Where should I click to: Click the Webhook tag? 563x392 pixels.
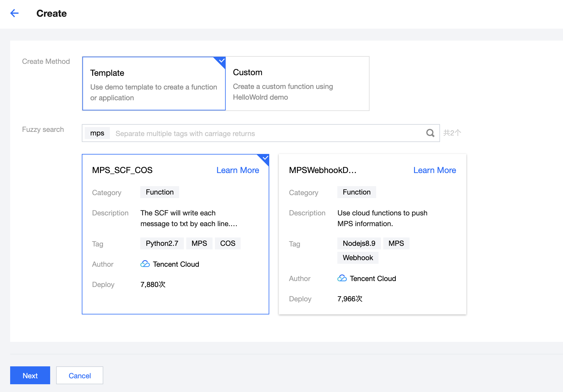tap(358, 258)
